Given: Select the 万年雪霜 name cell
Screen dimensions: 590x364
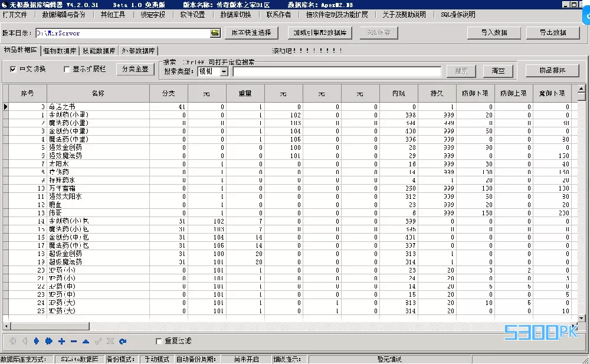Looking at the screenshot, I should (98, 188).
